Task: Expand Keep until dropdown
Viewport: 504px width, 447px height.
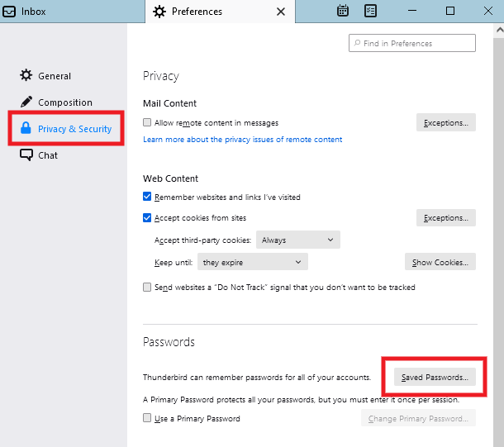Action: (253, 262)
